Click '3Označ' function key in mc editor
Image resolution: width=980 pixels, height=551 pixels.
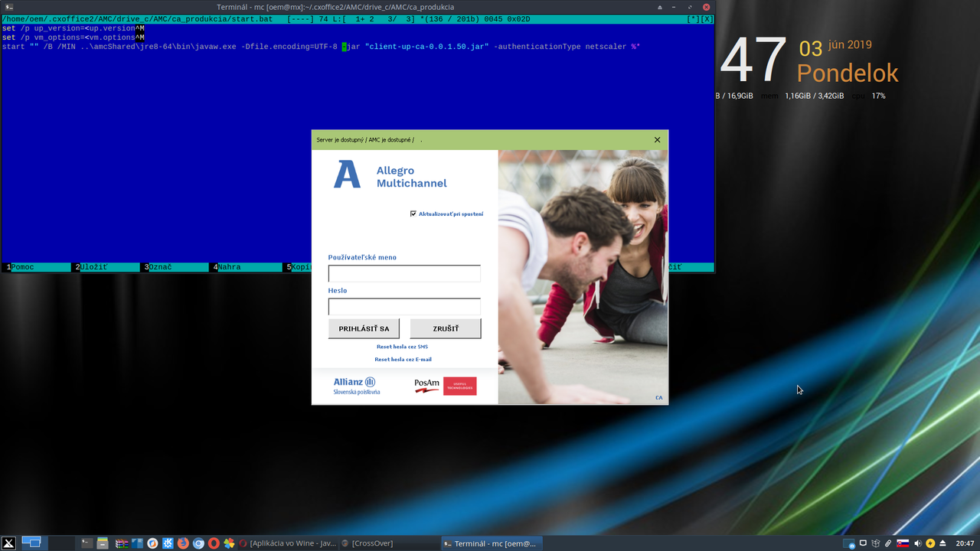click(175, 267)
